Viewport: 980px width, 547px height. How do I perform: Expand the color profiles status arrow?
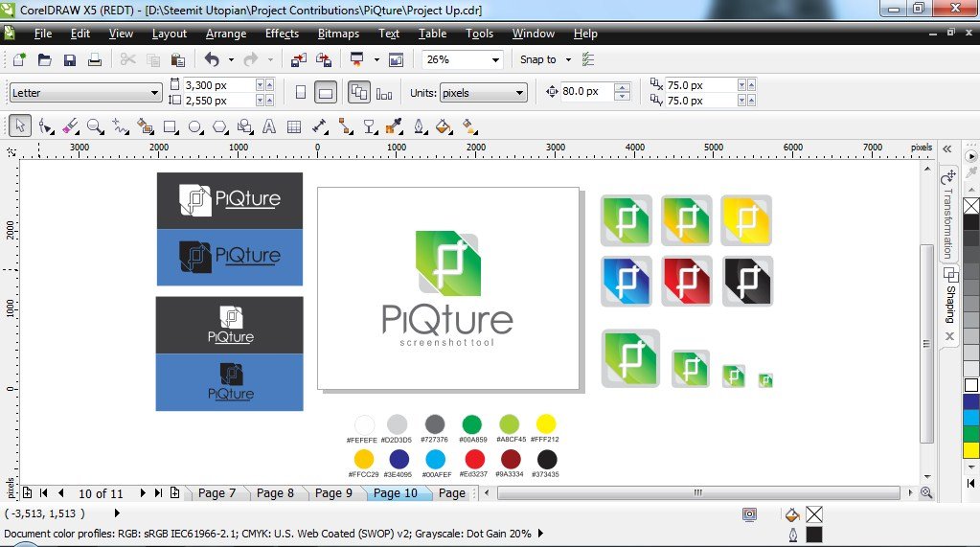point(540,534)
